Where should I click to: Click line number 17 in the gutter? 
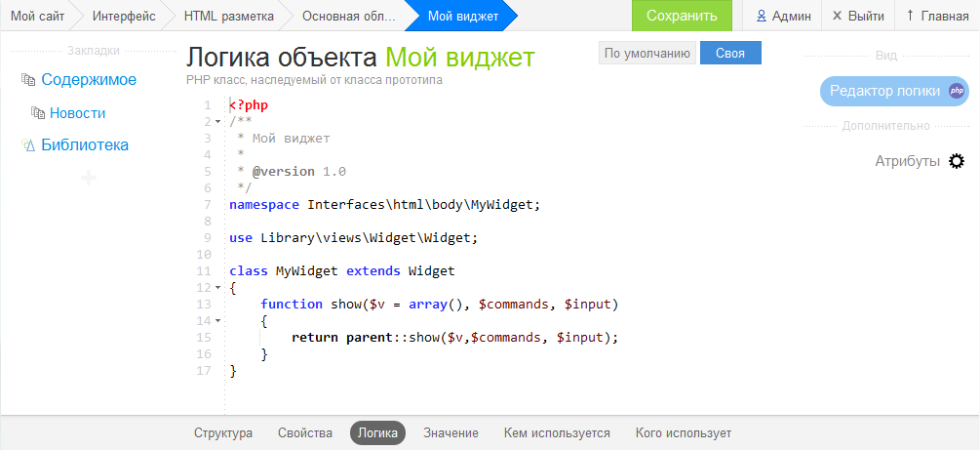click(204, 371)
